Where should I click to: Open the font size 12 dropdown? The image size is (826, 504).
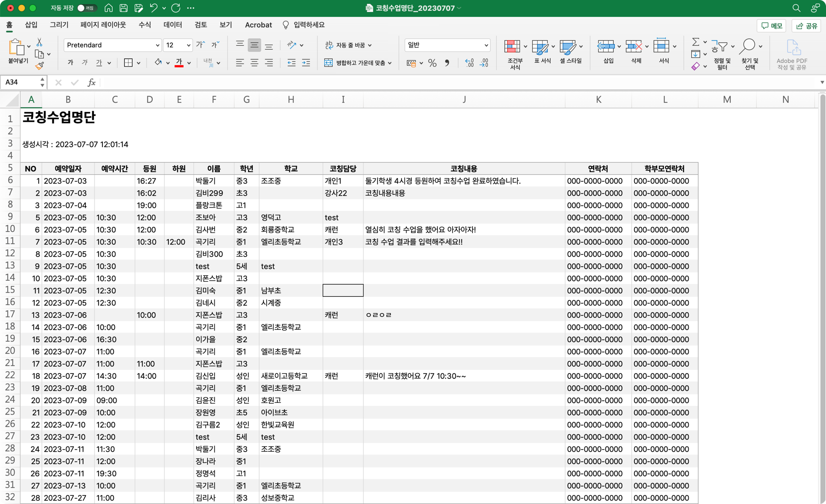(x=188, y=45)
